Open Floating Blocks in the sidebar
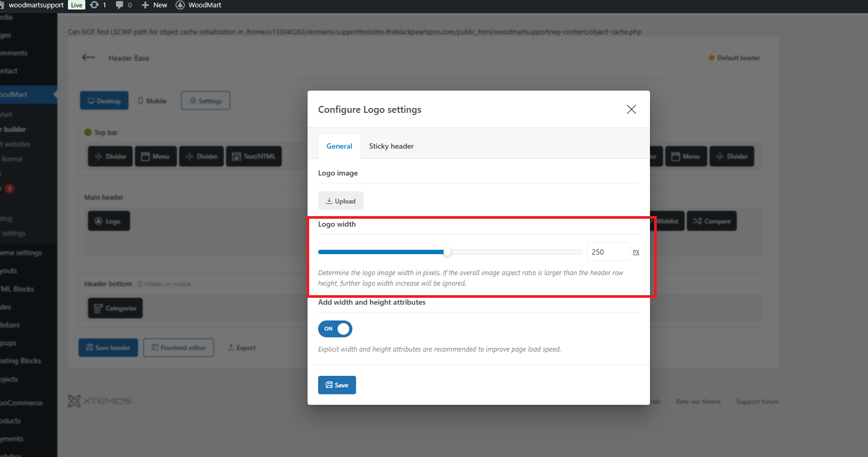Image resolution: width=868 pixels, height=457 pixels. [21, 361]
